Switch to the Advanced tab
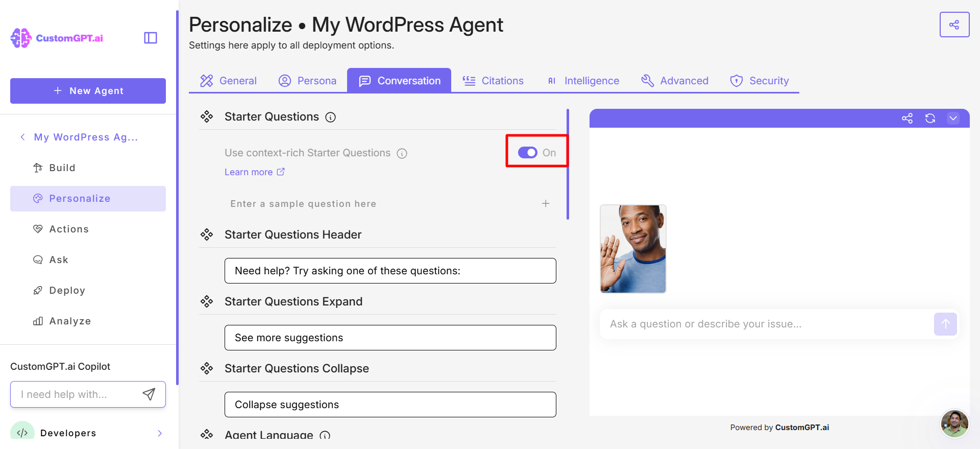The height and width of the screenshot is (449, 980). 675,81
